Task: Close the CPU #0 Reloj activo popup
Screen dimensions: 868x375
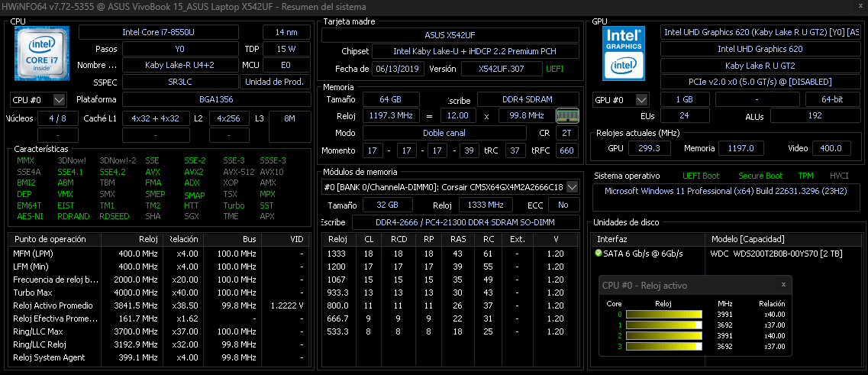Action: 783,284
